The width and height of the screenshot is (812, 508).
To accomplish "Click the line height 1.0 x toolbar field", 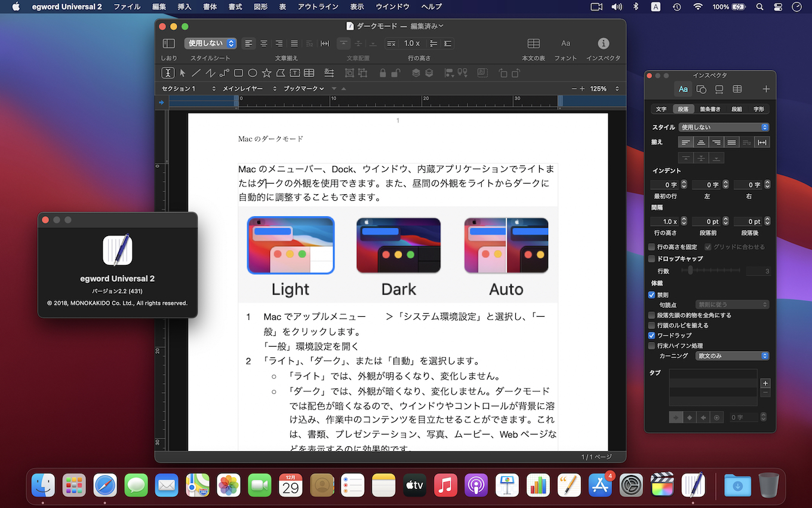I will point(412,44).
